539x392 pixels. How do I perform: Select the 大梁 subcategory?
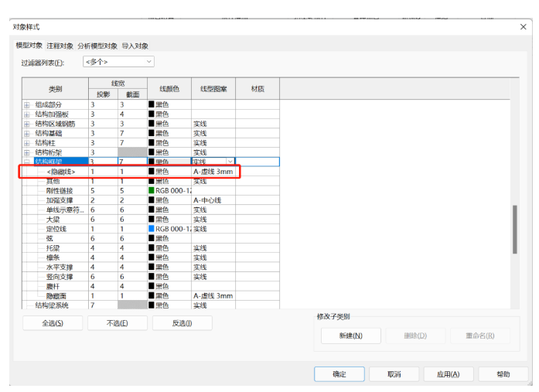(x=53, y=220)
